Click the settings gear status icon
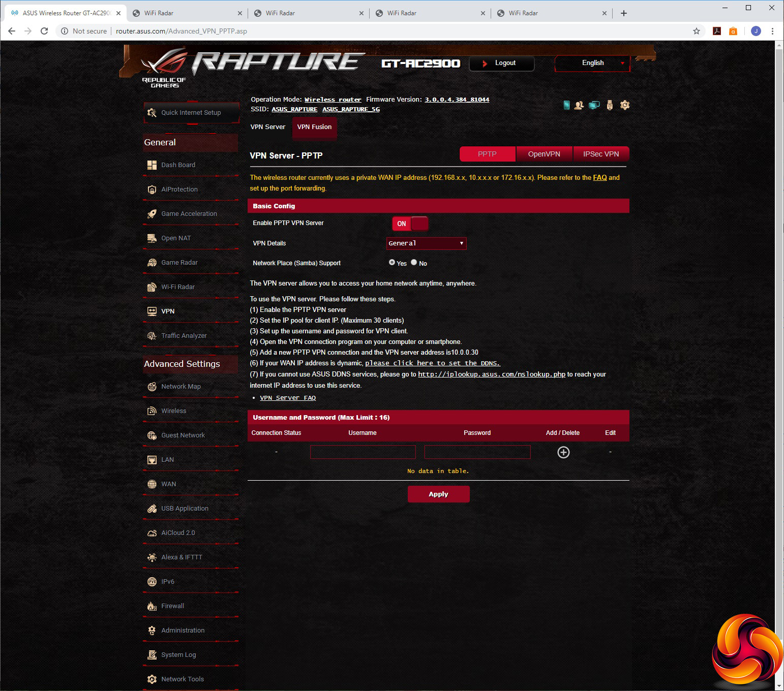 (x=625, y=105)
